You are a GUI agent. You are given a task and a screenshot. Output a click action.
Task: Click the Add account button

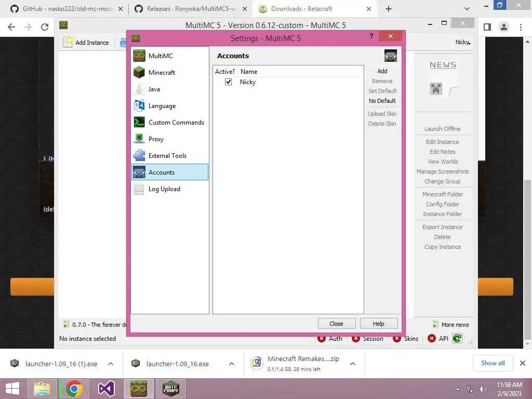(x=382, y=71)
